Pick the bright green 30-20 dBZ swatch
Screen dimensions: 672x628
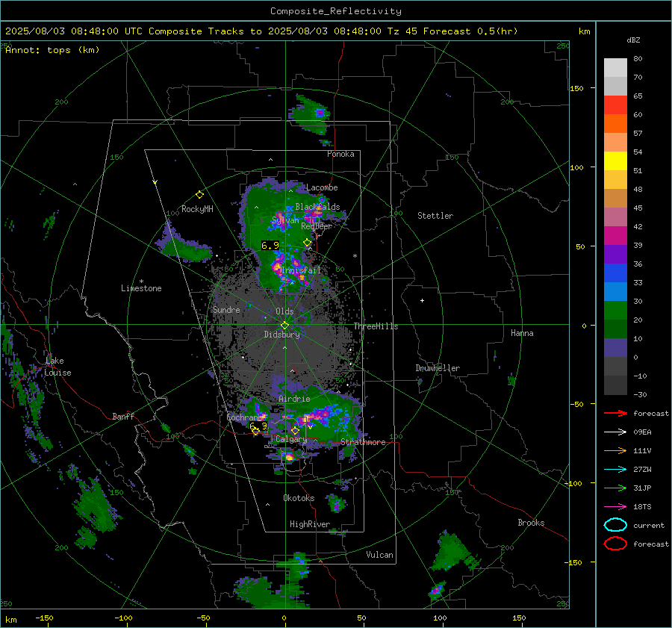tap(615, 311)
